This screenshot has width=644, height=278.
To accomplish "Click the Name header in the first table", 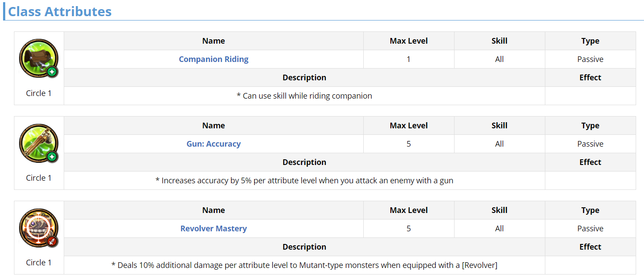I will click(x=214, y=41).
